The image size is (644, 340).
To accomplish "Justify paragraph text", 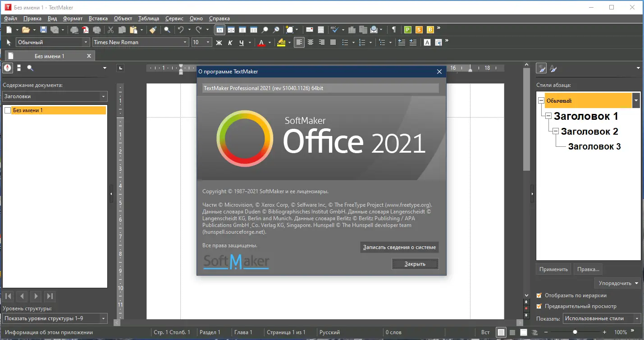I will pos(333,42).
